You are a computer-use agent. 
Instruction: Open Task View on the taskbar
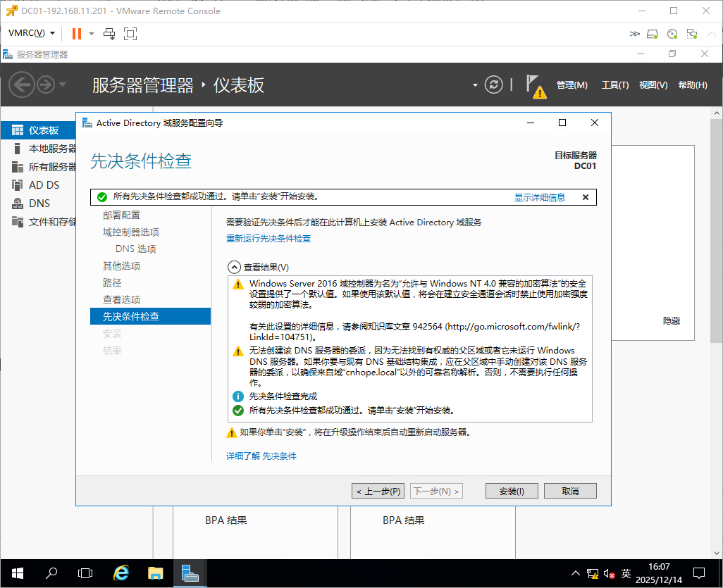point(85,573)
